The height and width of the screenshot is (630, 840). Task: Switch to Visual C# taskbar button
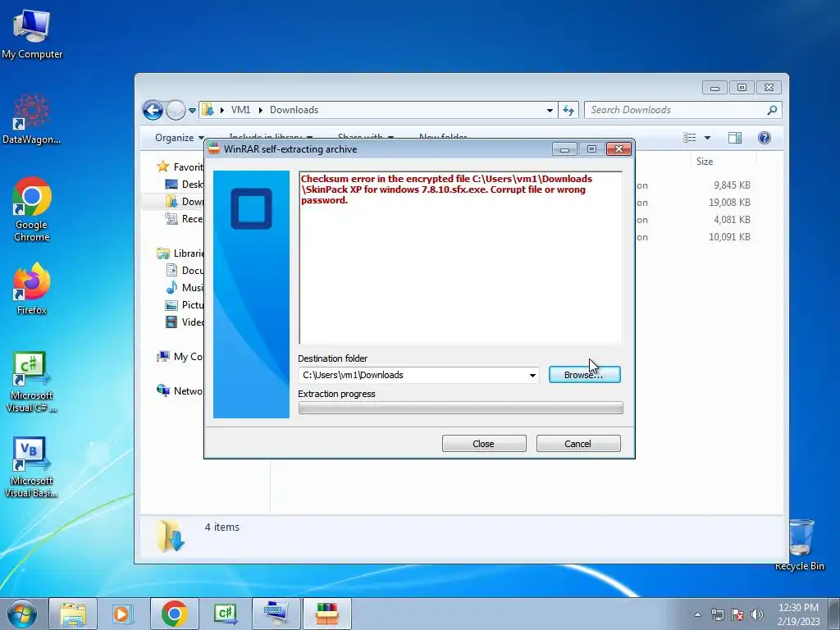click(225, 614)
